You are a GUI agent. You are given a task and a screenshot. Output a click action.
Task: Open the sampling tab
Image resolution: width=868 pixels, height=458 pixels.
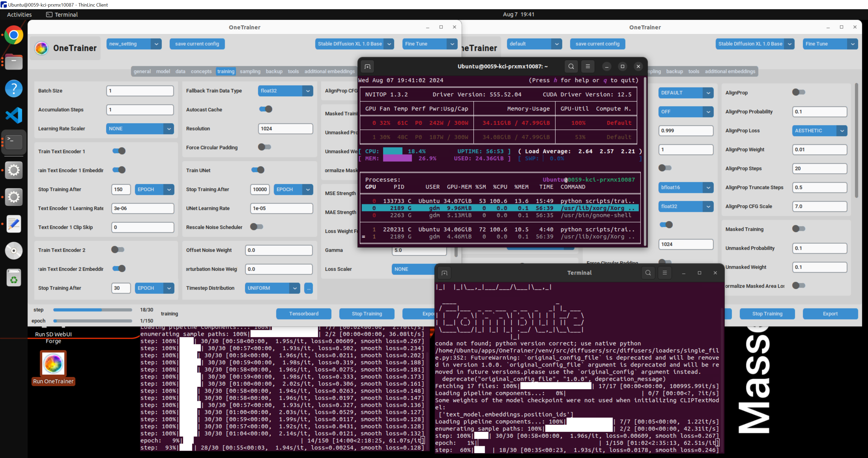[x=250, y=72]
